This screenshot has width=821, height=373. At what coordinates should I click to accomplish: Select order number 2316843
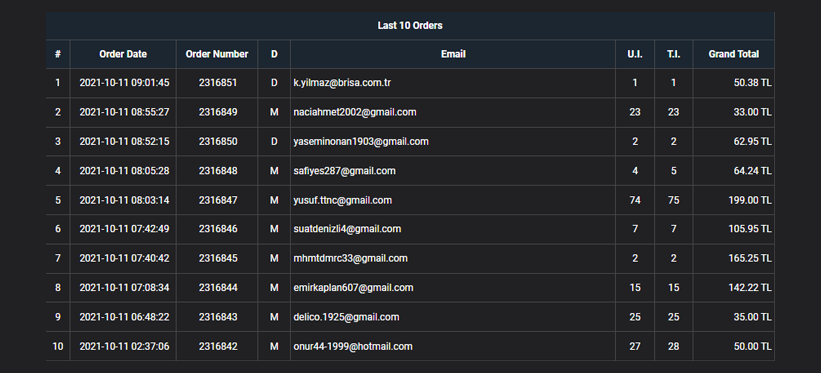(218, 317)
